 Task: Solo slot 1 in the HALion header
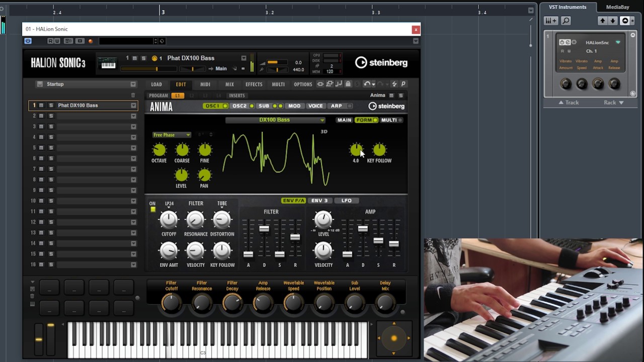[x=143, y=58]
